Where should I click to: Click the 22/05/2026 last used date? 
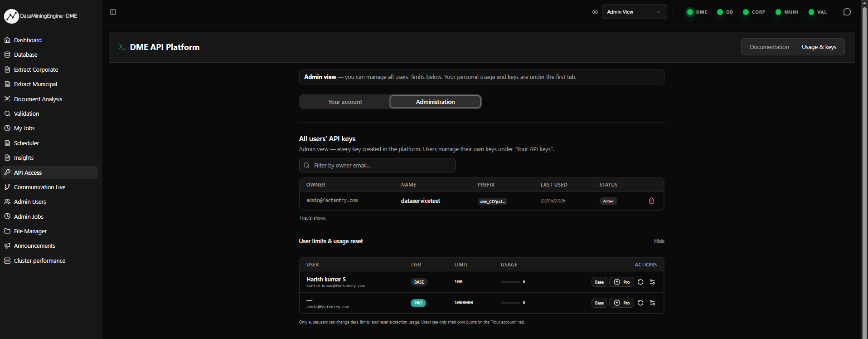click(553, 201)
